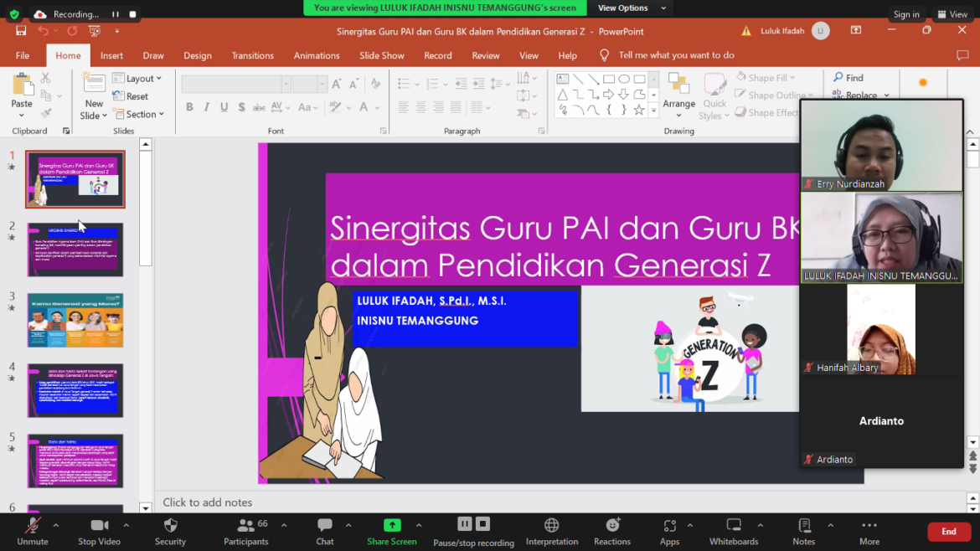The height and width of the screenshot is (551, 980).
Task: Toggle italic formatting
Action: coord(205,107)
